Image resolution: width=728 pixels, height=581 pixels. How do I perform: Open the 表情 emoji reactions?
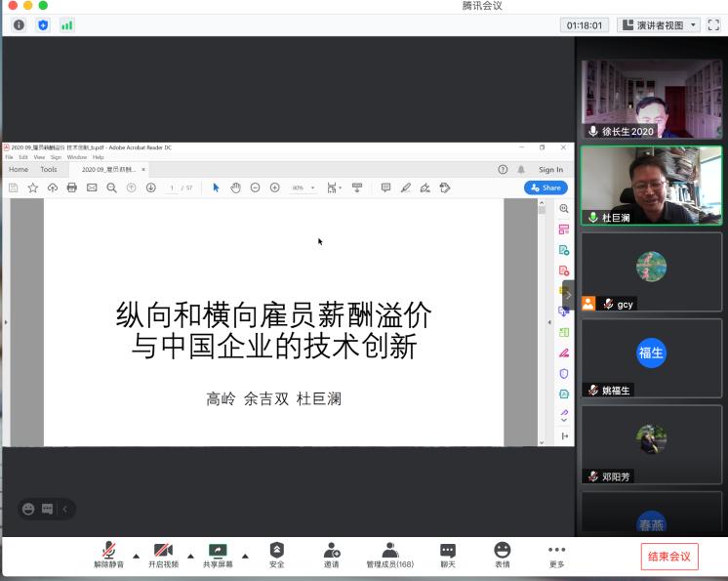[x=502, y=554]
